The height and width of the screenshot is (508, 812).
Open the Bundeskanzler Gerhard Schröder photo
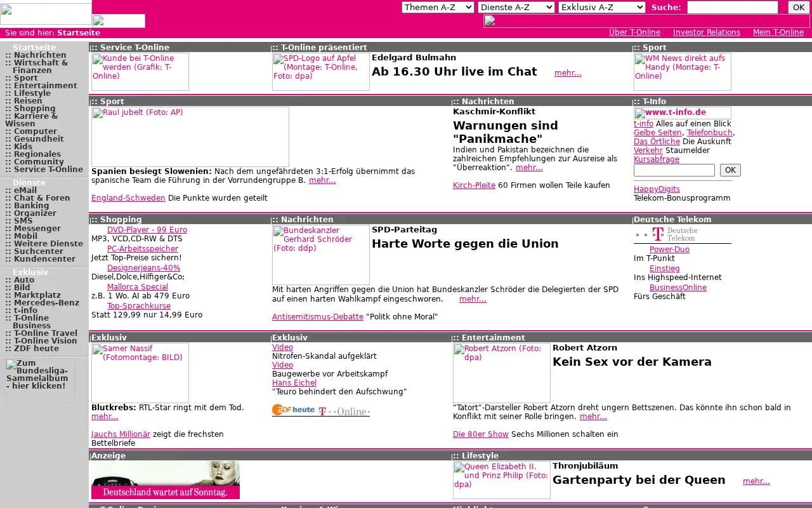click(x=321, y=255)
